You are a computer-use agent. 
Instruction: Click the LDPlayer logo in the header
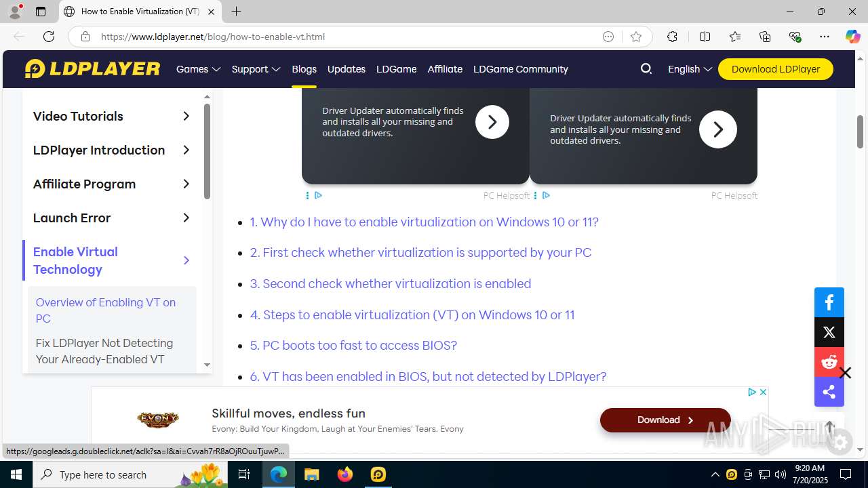click(x=93, y=68)
